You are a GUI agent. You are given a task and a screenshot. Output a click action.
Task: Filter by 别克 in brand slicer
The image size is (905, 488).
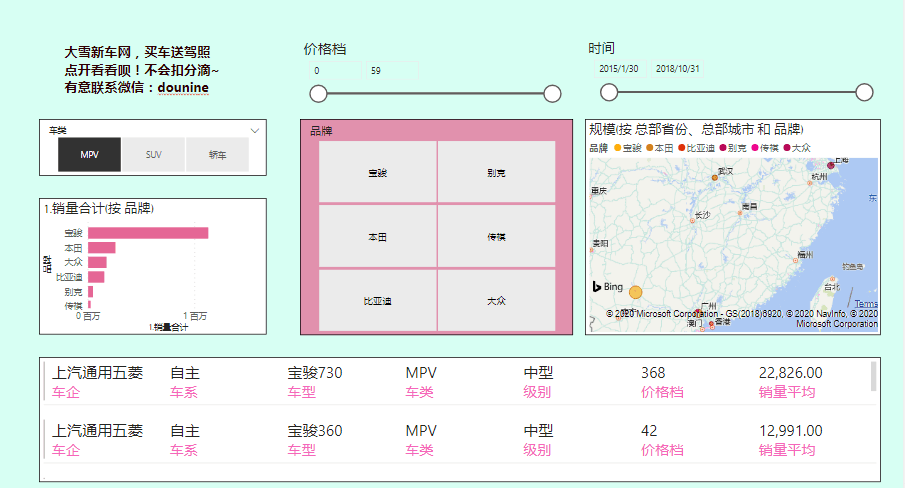pos(496,172)
